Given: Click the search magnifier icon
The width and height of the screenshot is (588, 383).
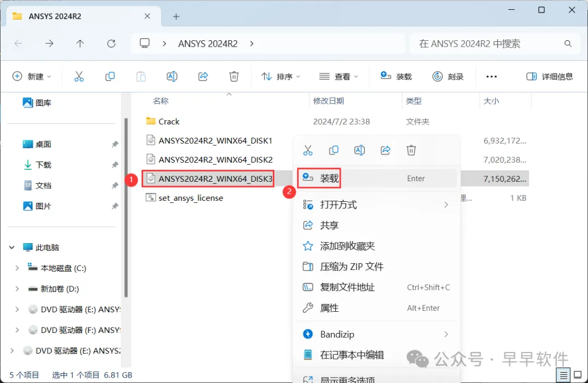Looking at the screenshot, I should (x=568, y=44).
